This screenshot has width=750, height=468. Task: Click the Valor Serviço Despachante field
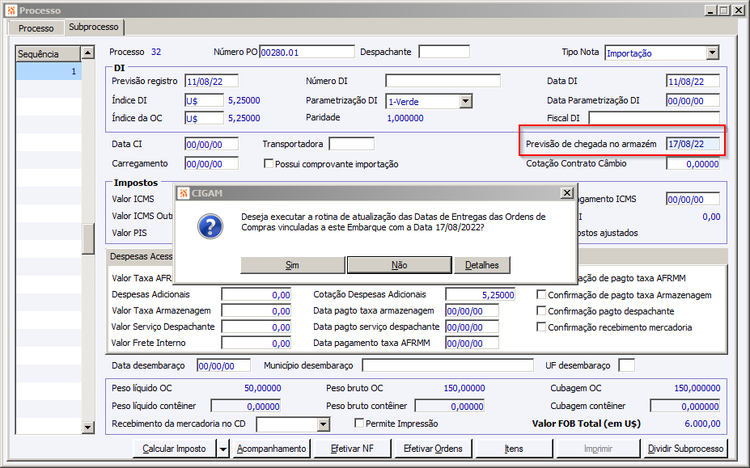click(x=256, y=327)
